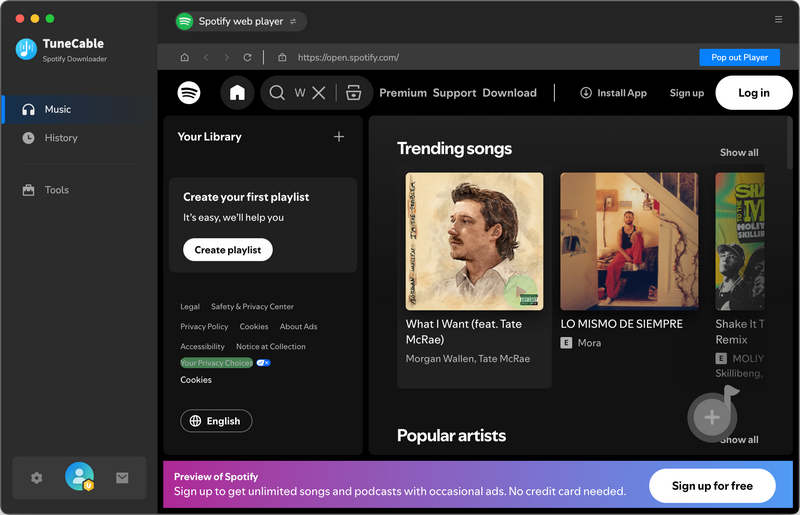This screenshot has width=800, height=515.
Task: Click the open.spotify.com URL field
Action: (348, 58)
